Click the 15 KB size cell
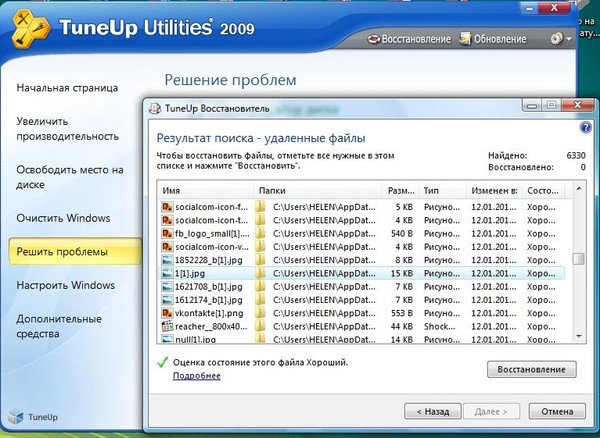This screenshot has width=600, height=438. click(402, 274)
